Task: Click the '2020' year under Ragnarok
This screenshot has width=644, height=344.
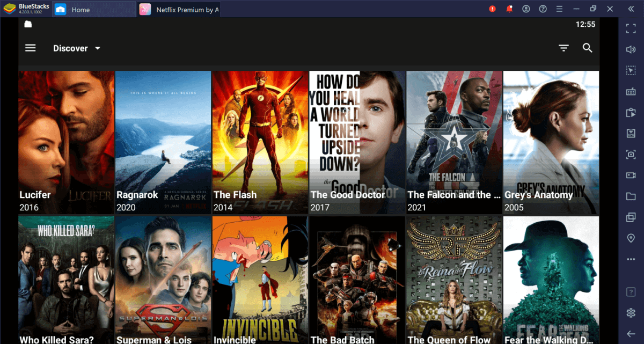Action: click(x=126, y=207)
